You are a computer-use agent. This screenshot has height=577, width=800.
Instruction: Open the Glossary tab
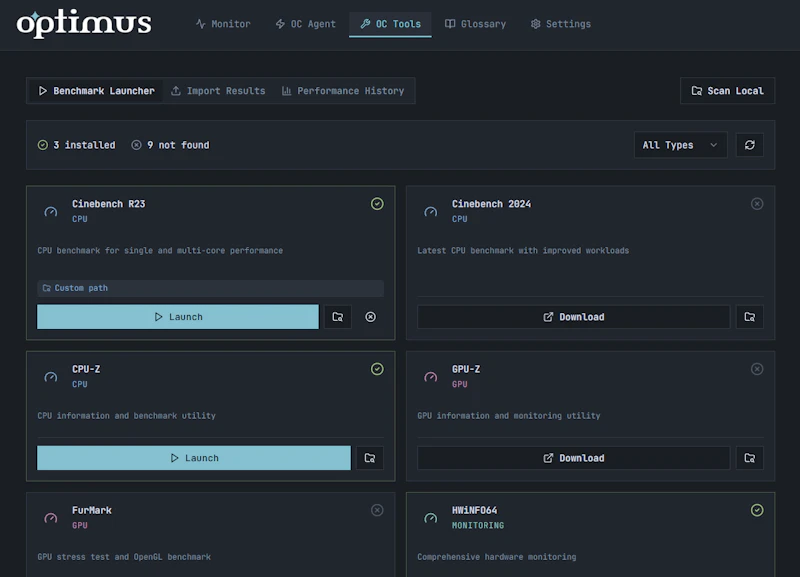(475, 24)
